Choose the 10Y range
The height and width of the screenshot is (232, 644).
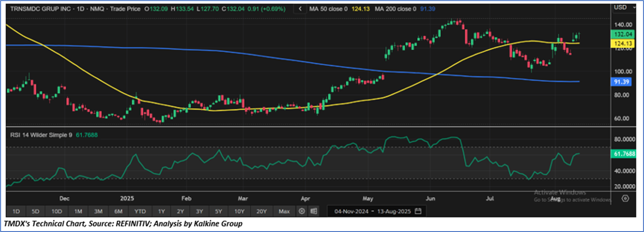pos(240,211)
